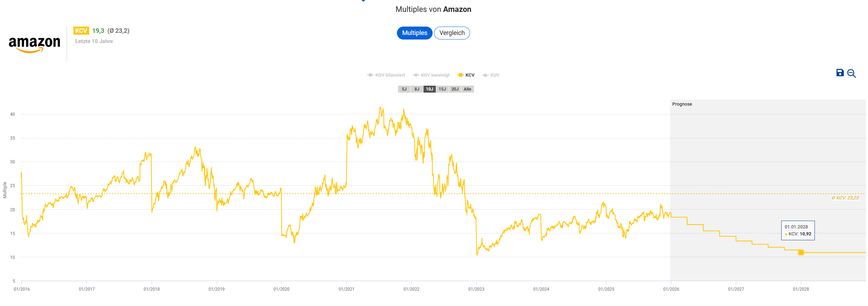The height and width of the screenshot is (306, 868).
Task: Click the yellow forecast data point marker
Action: (801, 252)
